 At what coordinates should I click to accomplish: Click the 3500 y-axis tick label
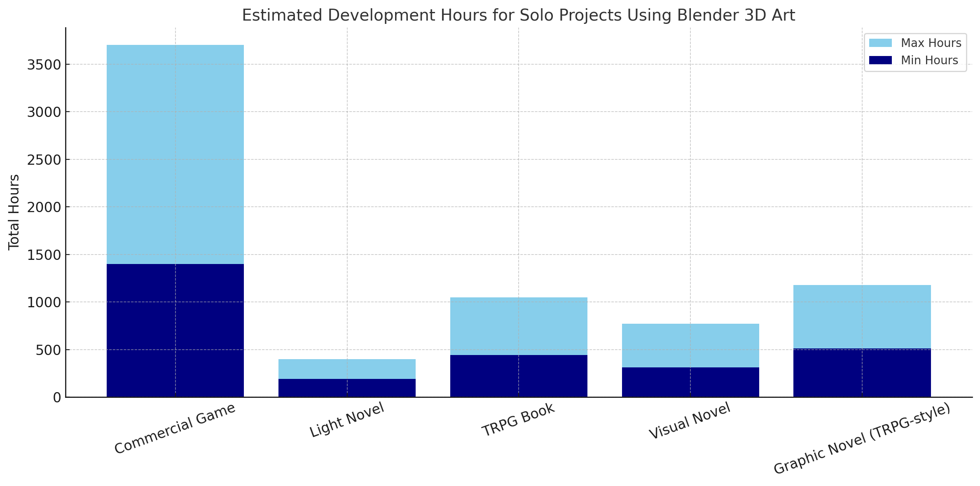coord(44,65)
